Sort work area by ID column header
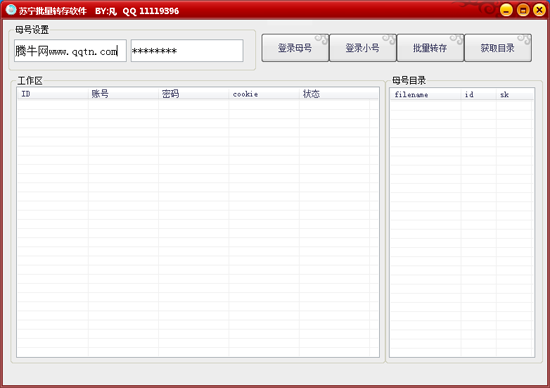The image size is (550, 388). 53,94
